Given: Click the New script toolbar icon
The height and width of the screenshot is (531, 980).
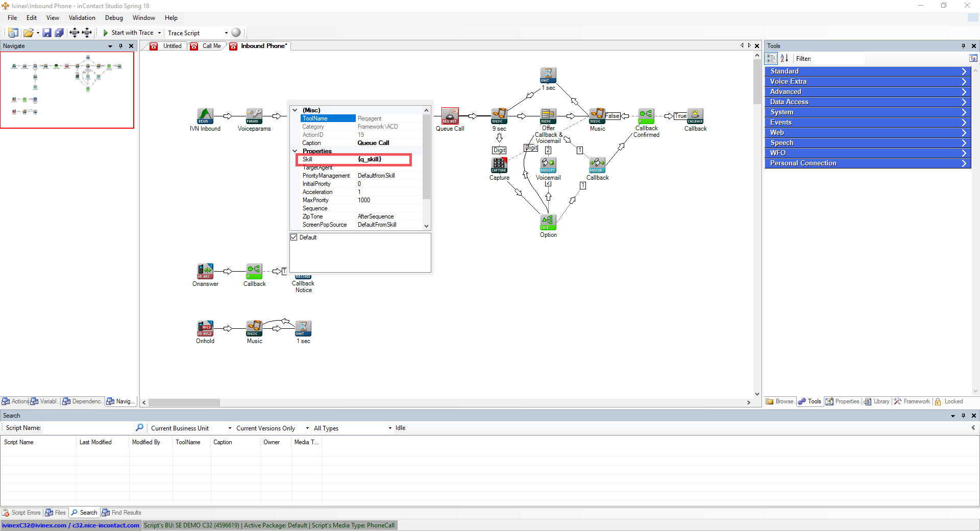Looking at the screenshot, I should [x=13, y=33].
